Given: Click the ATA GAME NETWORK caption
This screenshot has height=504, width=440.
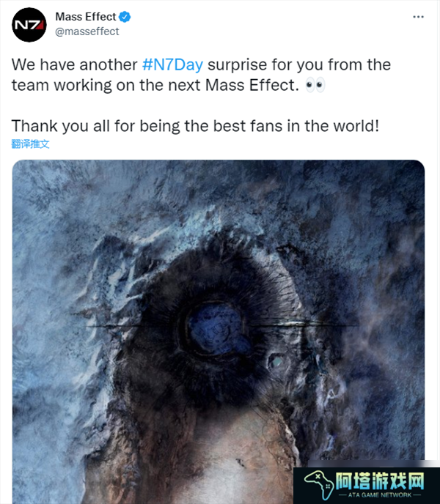Looking at the screenshot, I should click(380, 495).
